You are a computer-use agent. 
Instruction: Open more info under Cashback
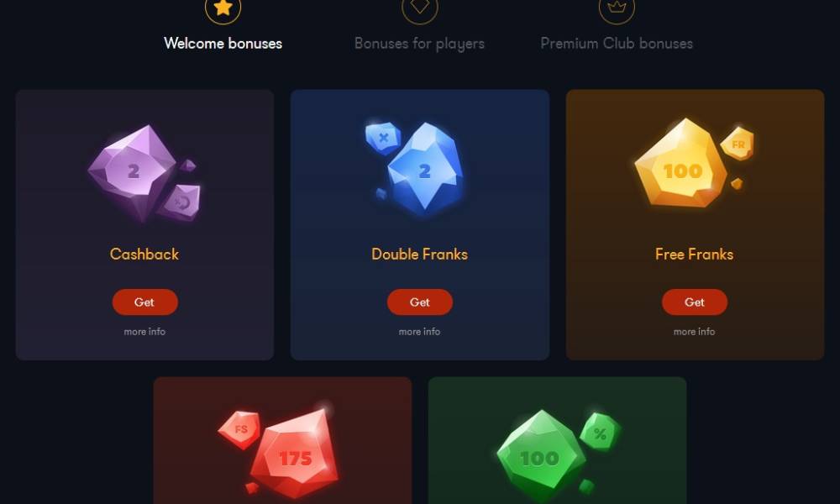coord(144,332)
